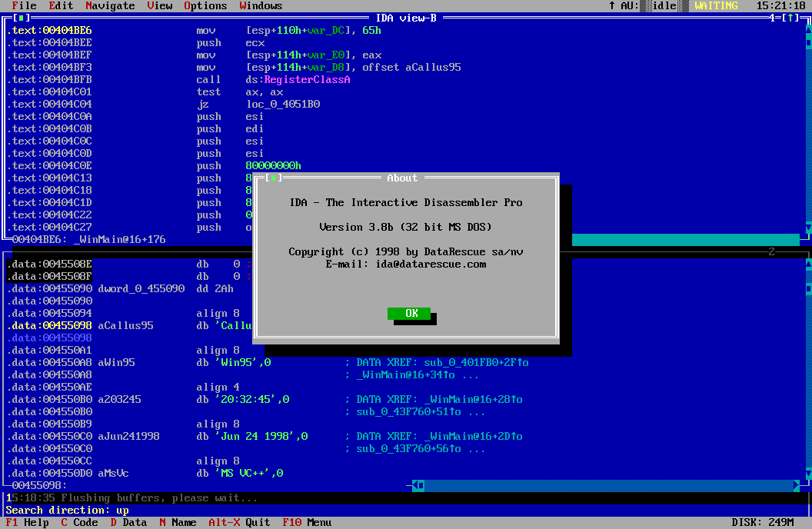Close IDA view-B with its corner box

coord(22,18)
